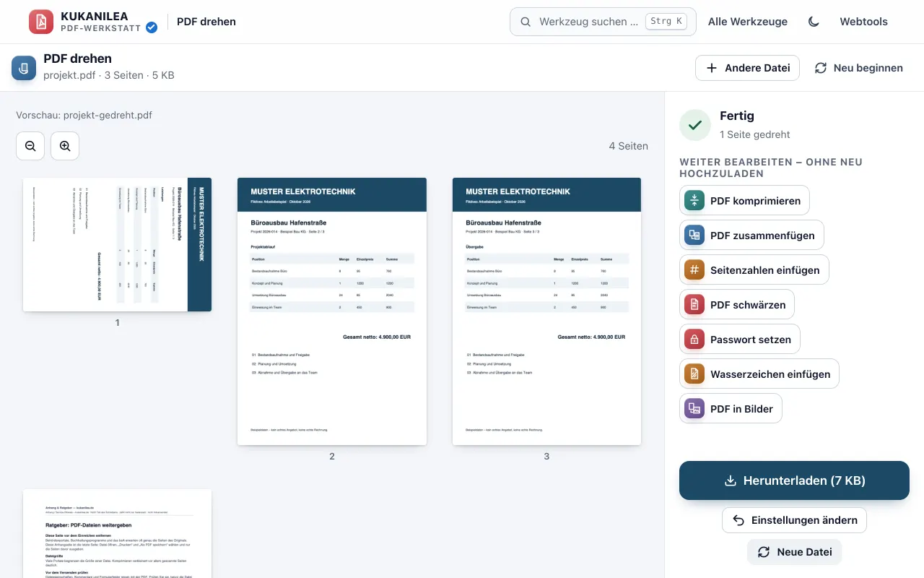Open PDF in Bilder tool
This screenshot has width=924, height=578.
click(731, 409)
